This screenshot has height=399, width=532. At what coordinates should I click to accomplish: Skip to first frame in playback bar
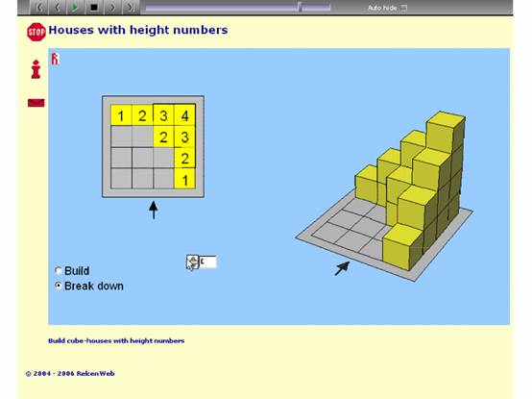(39, 7)
